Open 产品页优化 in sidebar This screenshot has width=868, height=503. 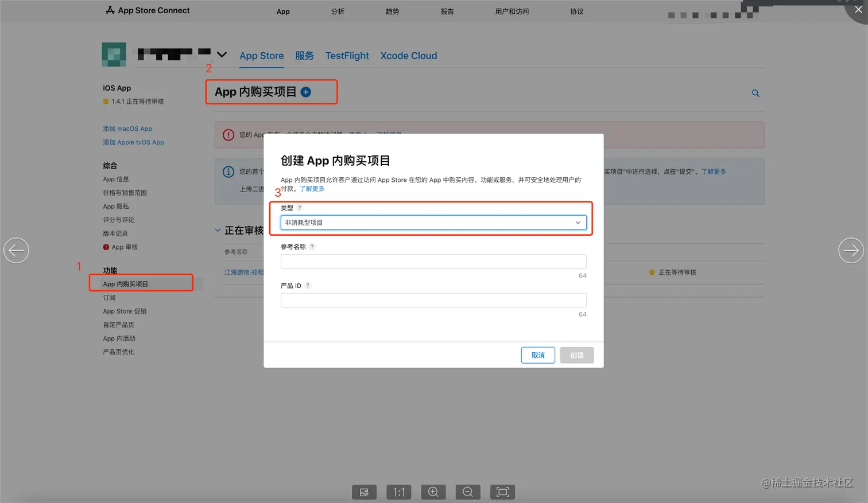[x=119, y=352]
